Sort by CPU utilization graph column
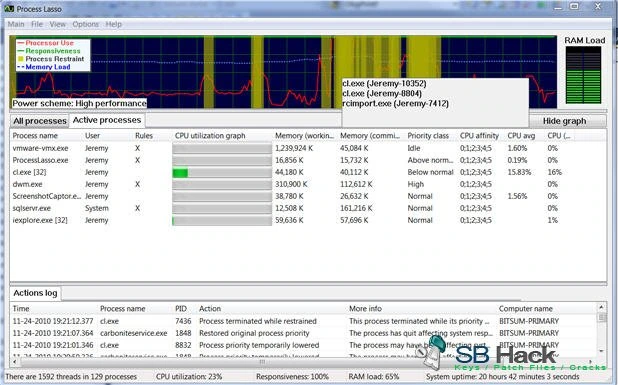 [x=210, y=136]
